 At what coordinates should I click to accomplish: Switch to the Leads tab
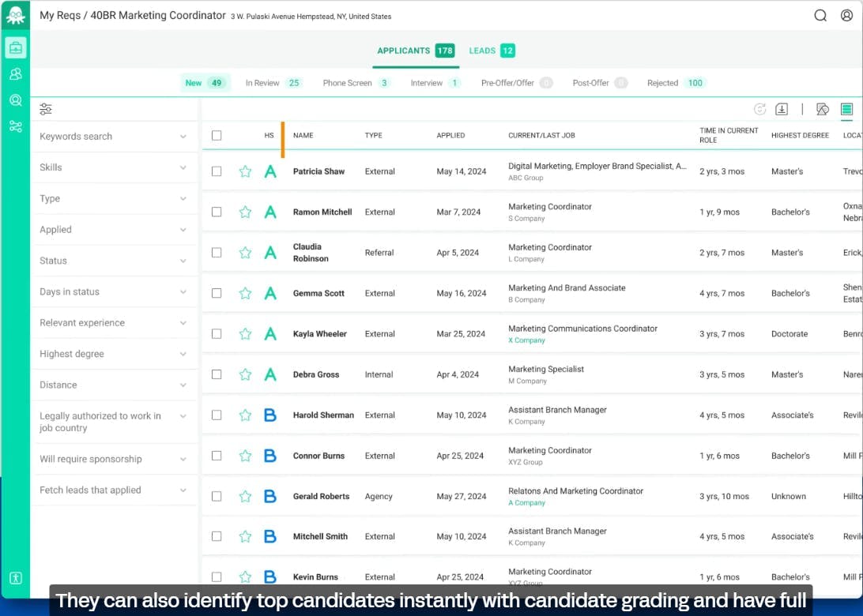(x=491, y=51)
